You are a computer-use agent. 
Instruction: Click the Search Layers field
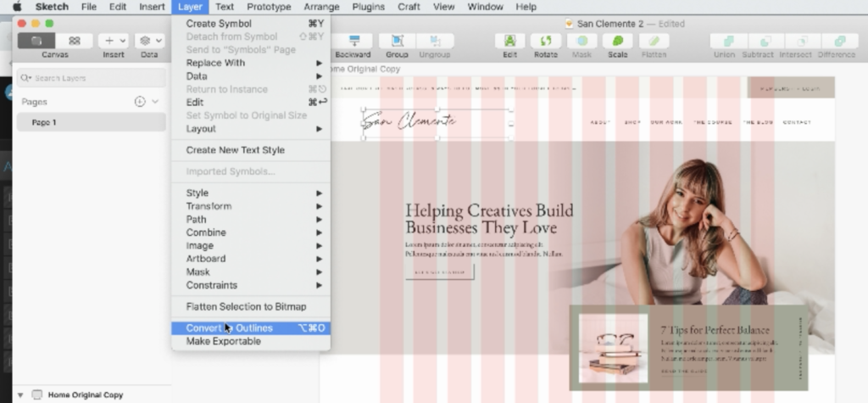[x=93, y=78]
